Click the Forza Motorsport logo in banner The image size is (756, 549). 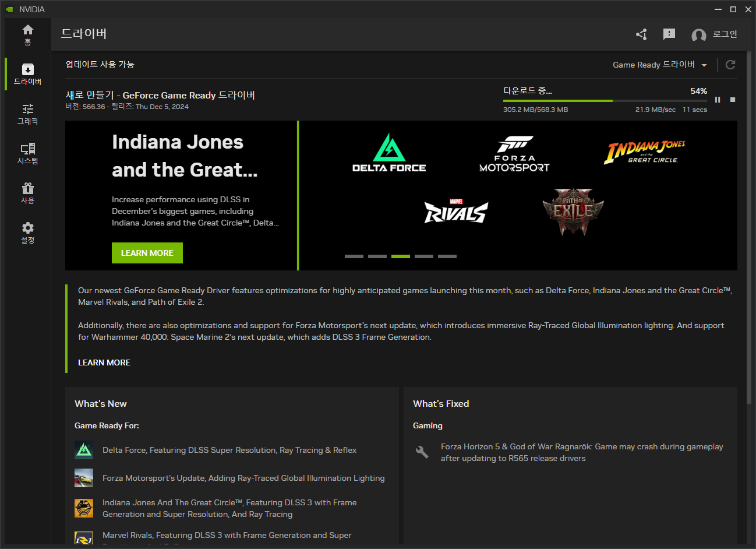click(x=514, y=154)
